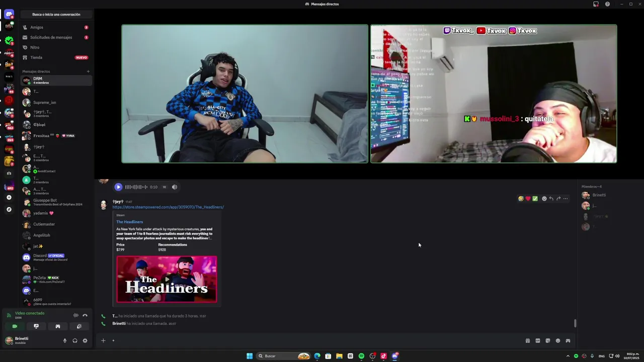Open Windows Start menu

click(250, 356)
